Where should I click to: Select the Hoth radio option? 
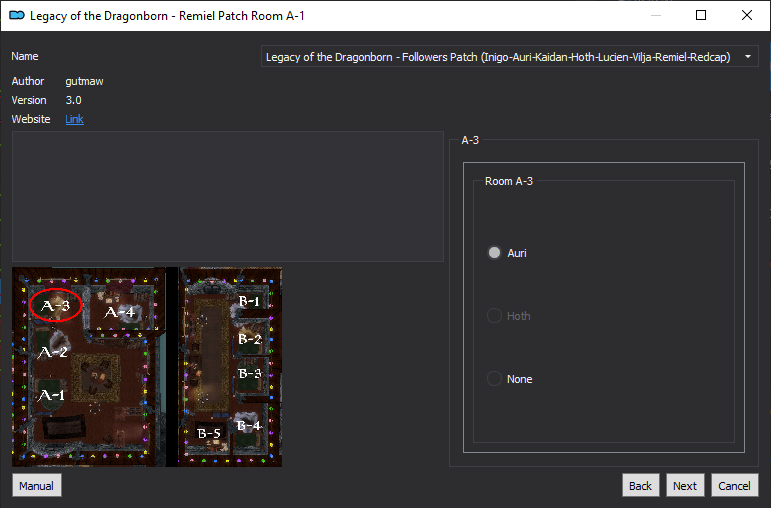494,316
